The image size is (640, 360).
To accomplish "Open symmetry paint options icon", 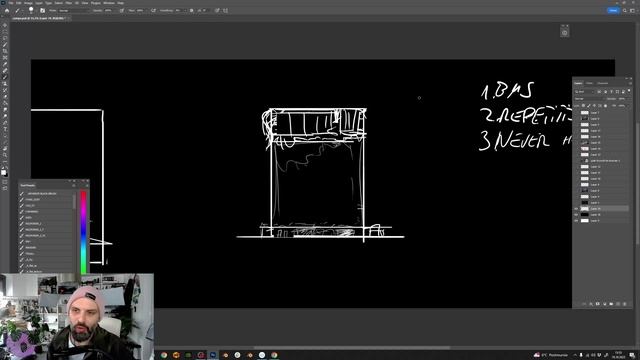I will pos(225,11).
